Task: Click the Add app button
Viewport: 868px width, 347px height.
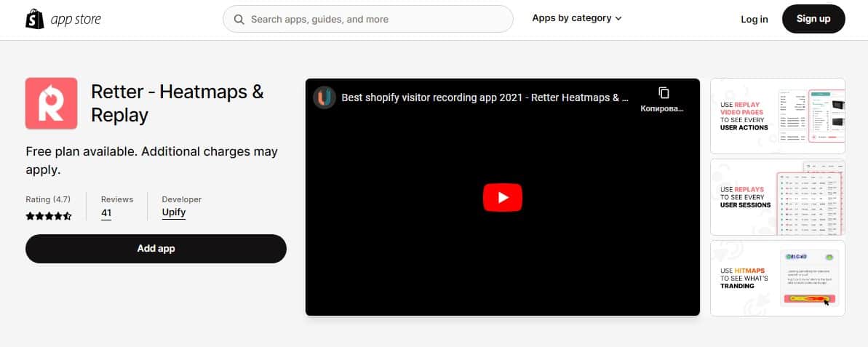Action: click(156, 249)
